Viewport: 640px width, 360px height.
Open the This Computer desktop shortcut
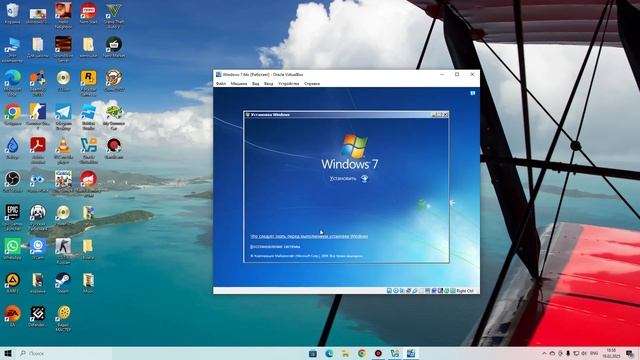tap(12, 50)
